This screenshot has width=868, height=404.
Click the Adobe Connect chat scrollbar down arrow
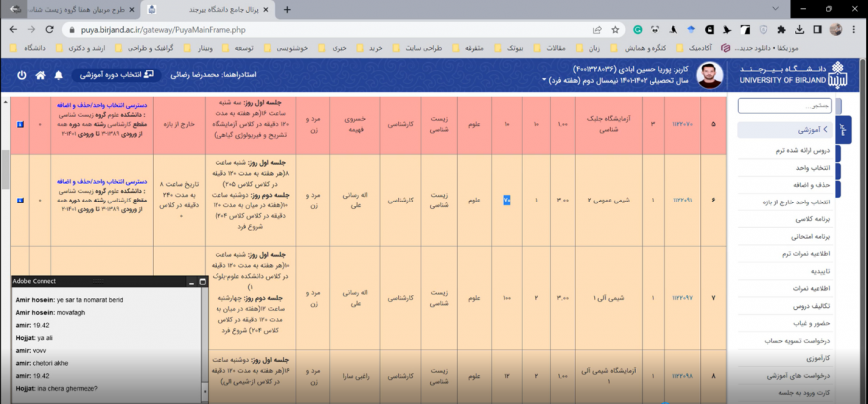205,391
